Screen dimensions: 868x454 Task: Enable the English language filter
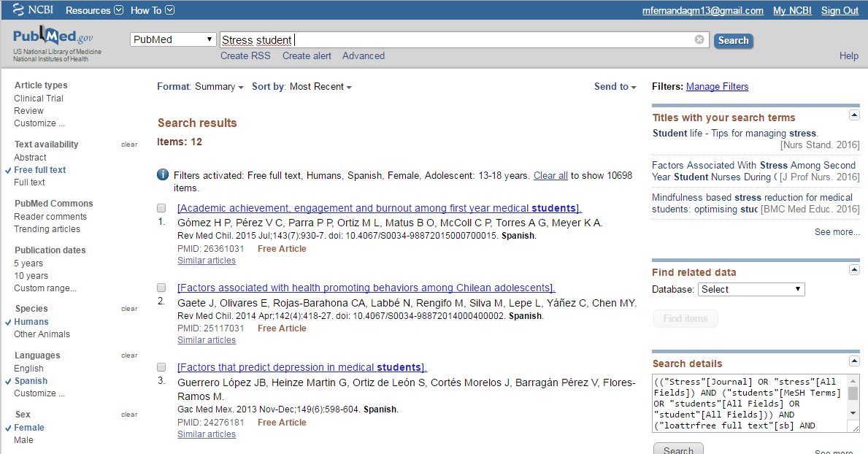(28, 369)
